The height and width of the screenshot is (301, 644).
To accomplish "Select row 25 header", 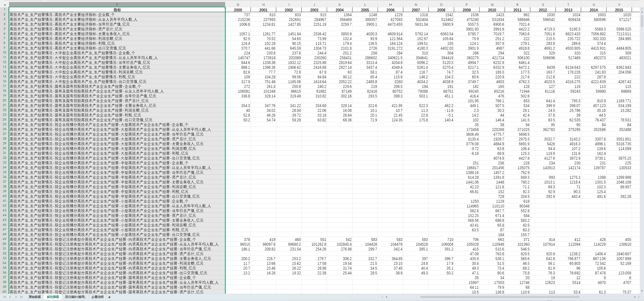I will coord(4,124).
